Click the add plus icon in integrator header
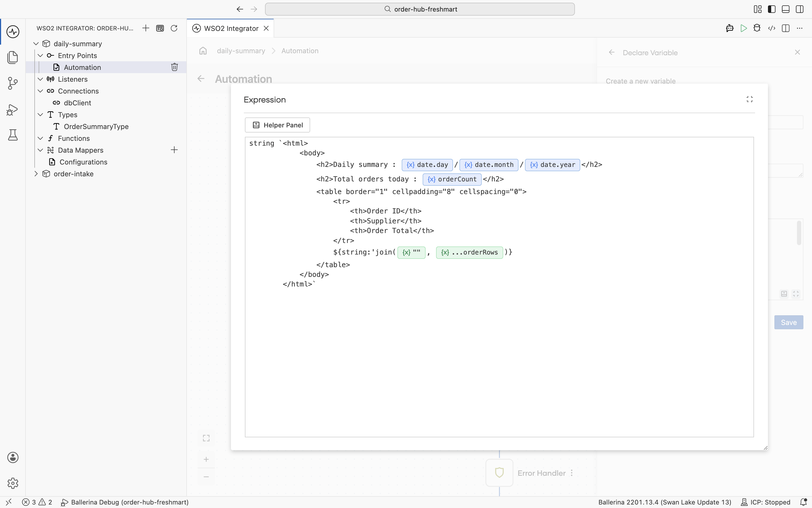The width and height of the screenshot is (812, 508). pos(146,28)
